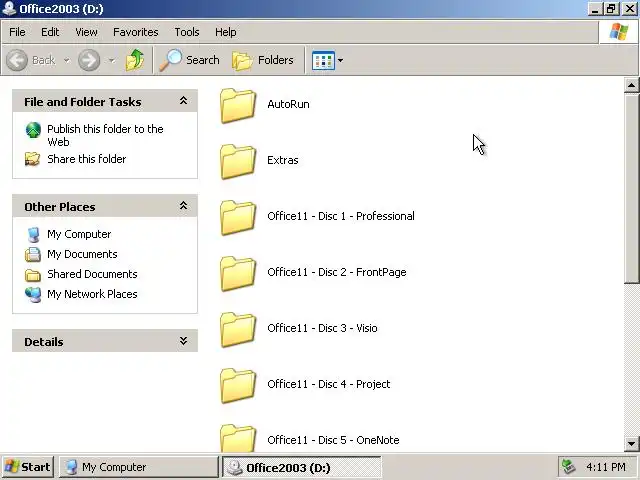Screen dimensions: 640x480
Task: Open the Help menu
Action: [225, 32]
